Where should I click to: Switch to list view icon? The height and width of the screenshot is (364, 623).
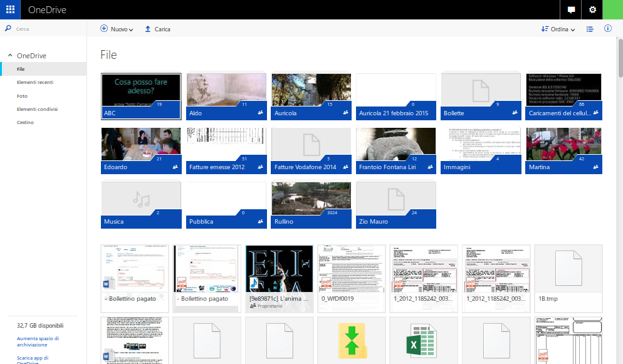[590, 29]
